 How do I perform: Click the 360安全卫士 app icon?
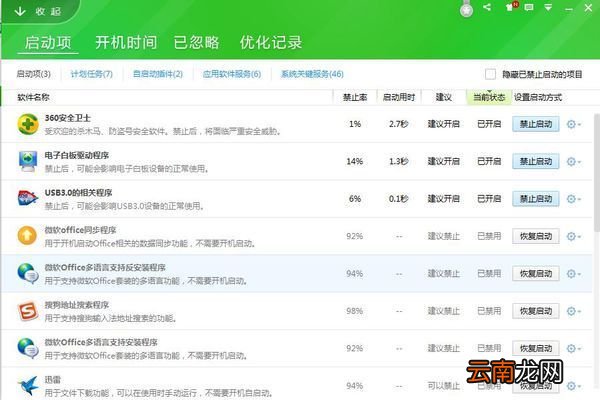click(x=28, y=124)
